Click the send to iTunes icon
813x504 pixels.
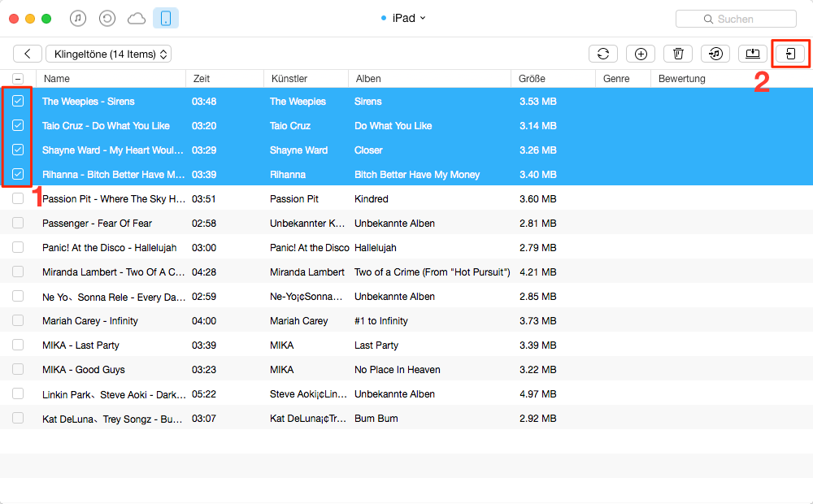point(715,54)
